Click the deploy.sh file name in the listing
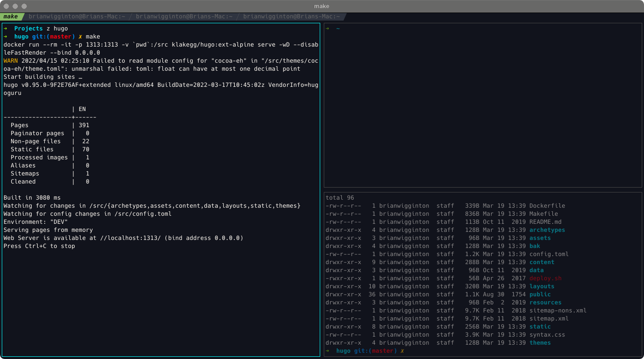This screenshot has height=359, width=644. (545, 278)
